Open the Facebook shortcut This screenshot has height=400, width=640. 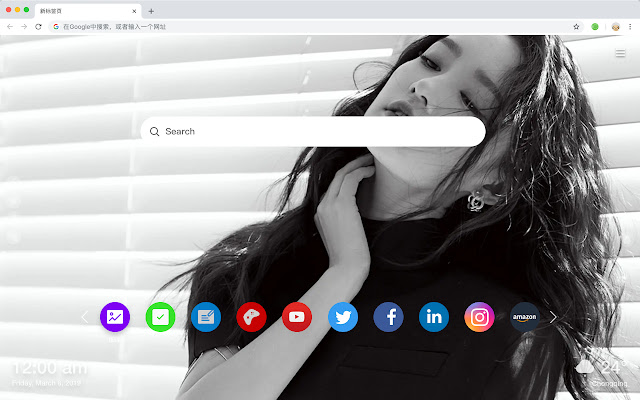(x=388, y=317)
